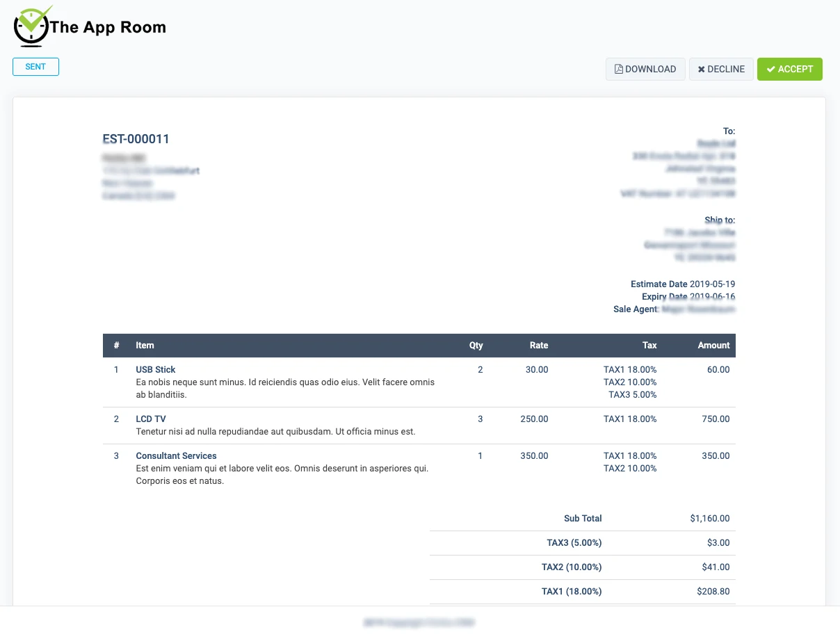
Task: Select estimate number EST-000011
Action: (x=136, y=139)
